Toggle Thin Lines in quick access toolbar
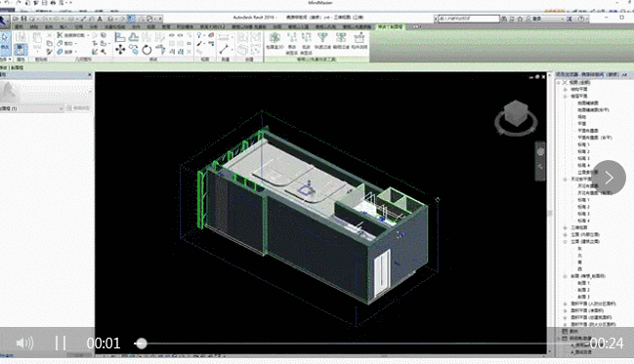This screenshot has width=634, height=364. click(x=131, y=19)
